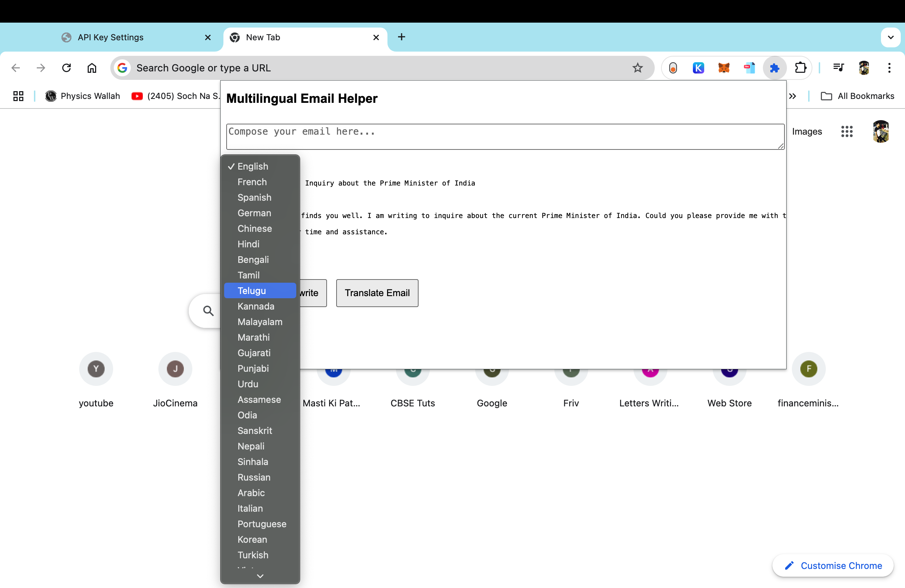Screen dimensions: 905x588
Task: Show hidden bookmarks overflow chevron
Action: (793, 96)
